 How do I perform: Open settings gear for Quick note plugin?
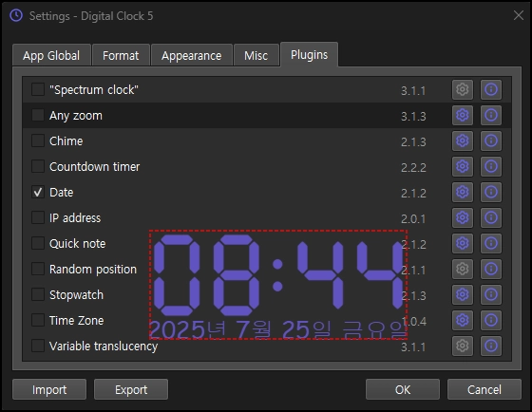point(462,243)
